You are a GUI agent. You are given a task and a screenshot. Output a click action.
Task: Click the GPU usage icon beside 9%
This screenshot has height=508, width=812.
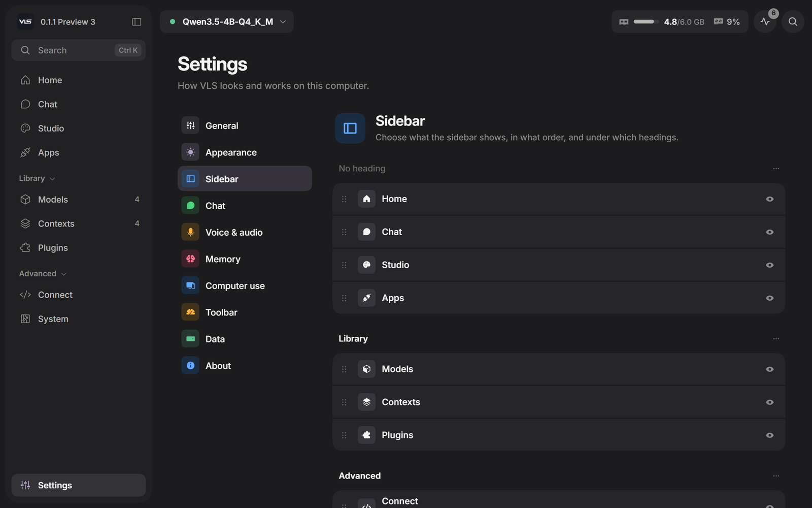(x=718, y=21)
